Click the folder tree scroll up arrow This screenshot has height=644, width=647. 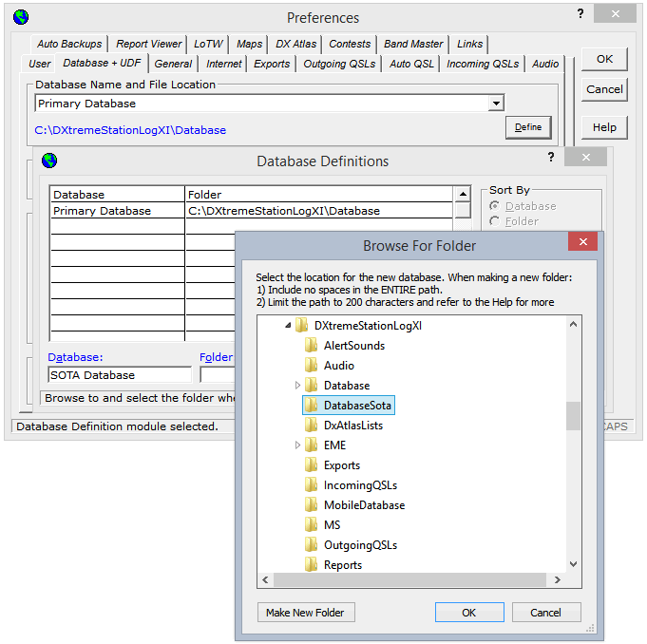(573, 324)
